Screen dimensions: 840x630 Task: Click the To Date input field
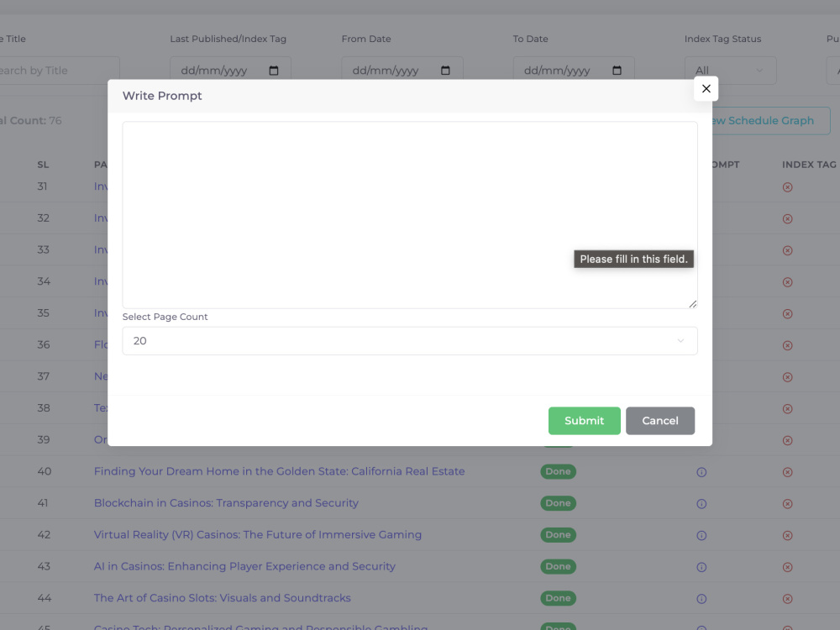[574, 71]
